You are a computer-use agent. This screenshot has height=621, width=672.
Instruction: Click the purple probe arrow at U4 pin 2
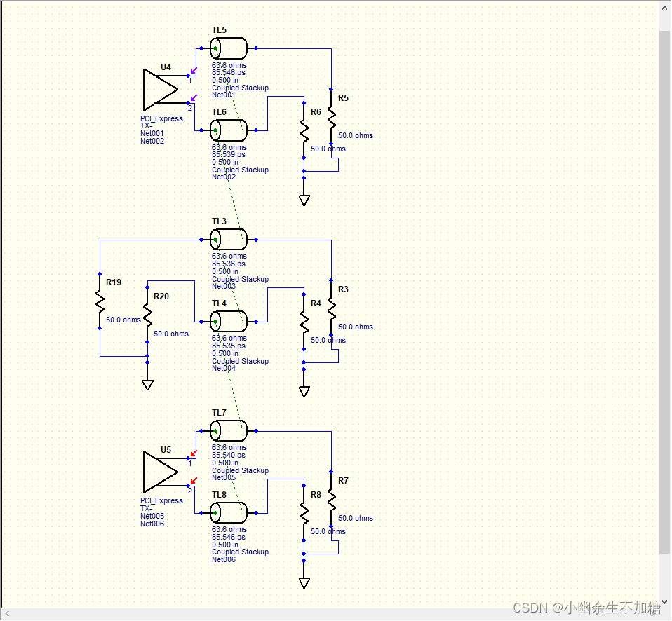pos(194,98)
